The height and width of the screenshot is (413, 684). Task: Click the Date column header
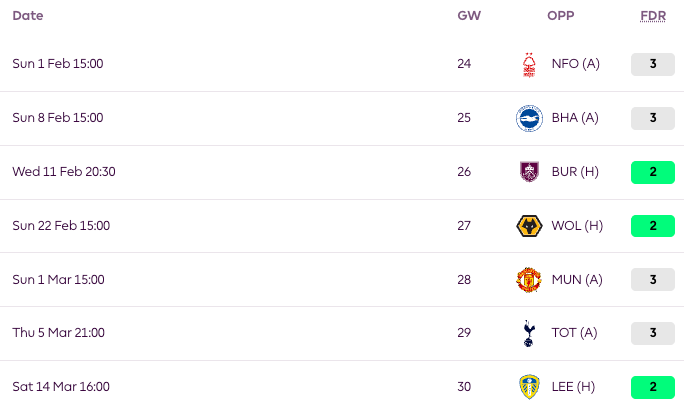coord(28,16)
